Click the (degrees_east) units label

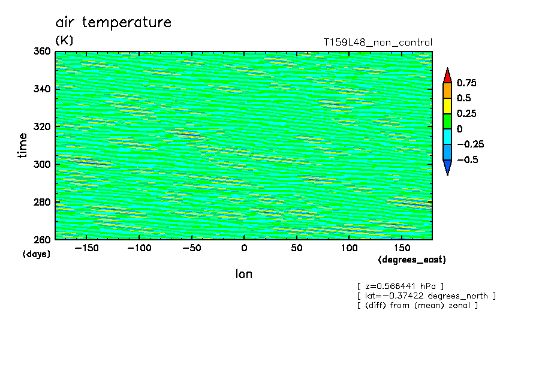(x=412, y=260)
